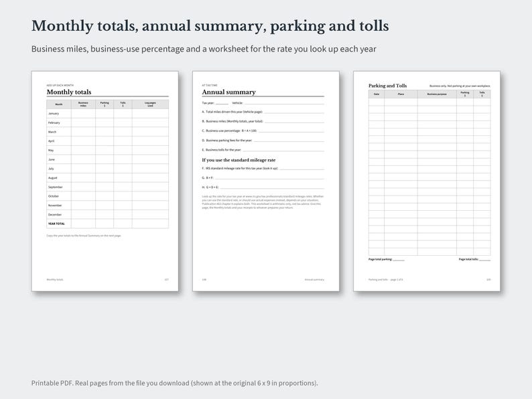Click the 'Monthly totals' page title
Viewport: 532px width, 399px height.
[x=69, y=92]
